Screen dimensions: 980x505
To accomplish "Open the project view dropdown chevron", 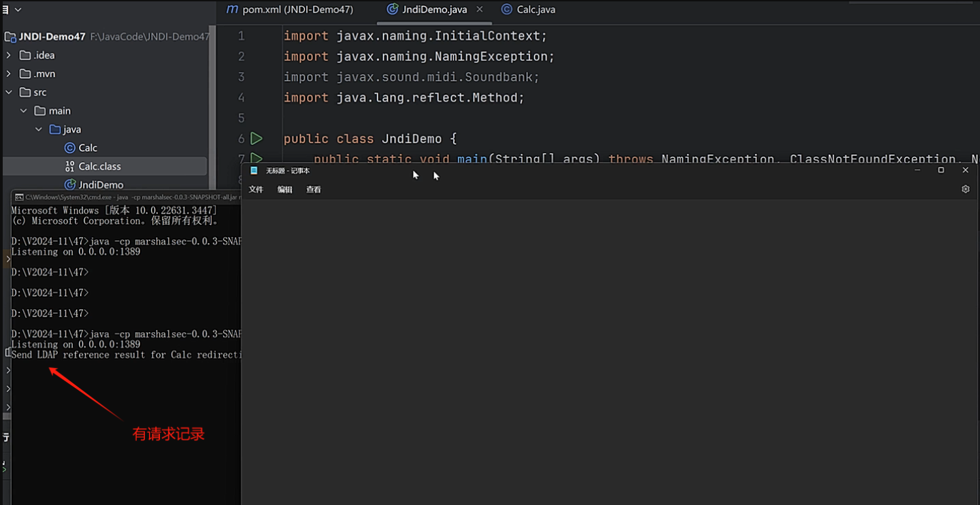I will [18, 10].
